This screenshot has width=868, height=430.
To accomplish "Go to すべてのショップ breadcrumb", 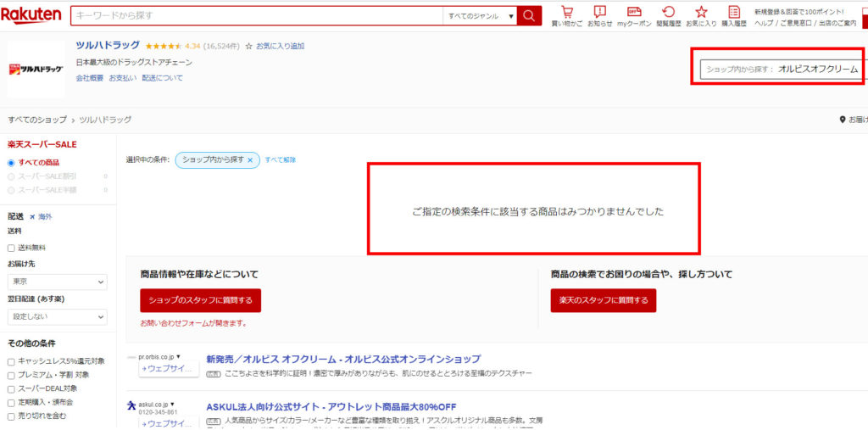I will tap(37, 120).
